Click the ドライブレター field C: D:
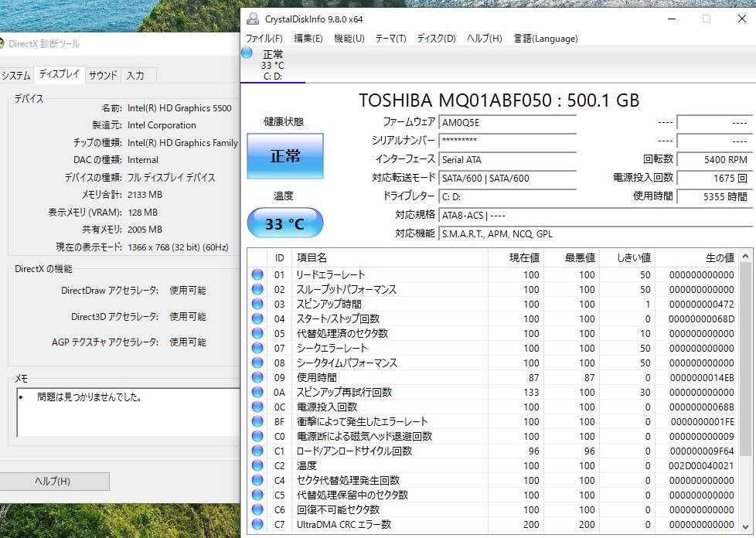Viewport: 756px width, 538px height. click(508, 196)
